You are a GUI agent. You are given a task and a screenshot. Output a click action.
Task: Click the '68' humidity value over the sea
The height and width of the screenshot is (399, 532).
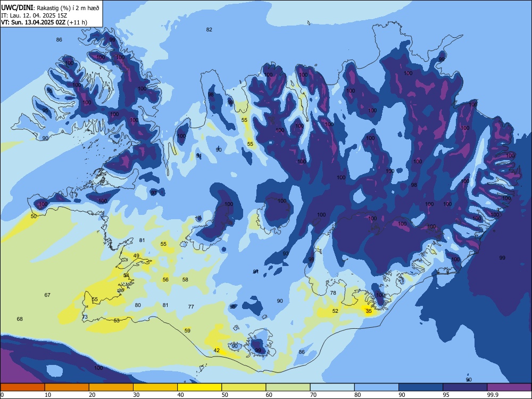point(20,319)
